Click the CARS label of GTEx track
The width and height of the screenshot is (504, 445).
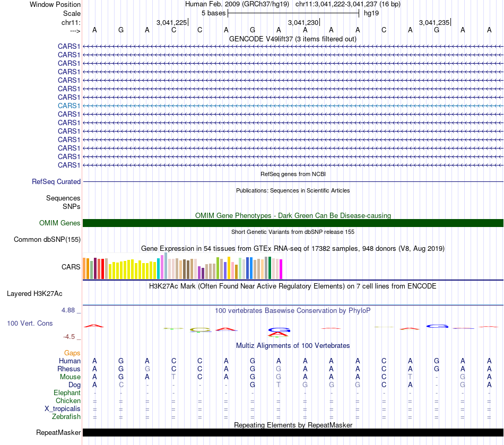[71, 267]
